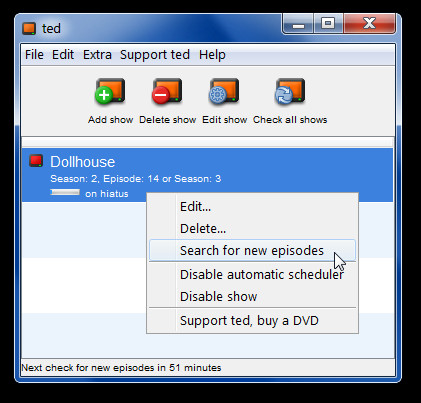Open the Help menu
The width and height of the screenshot is (421, 403).
pyautogui.click(x=212, y=55)
